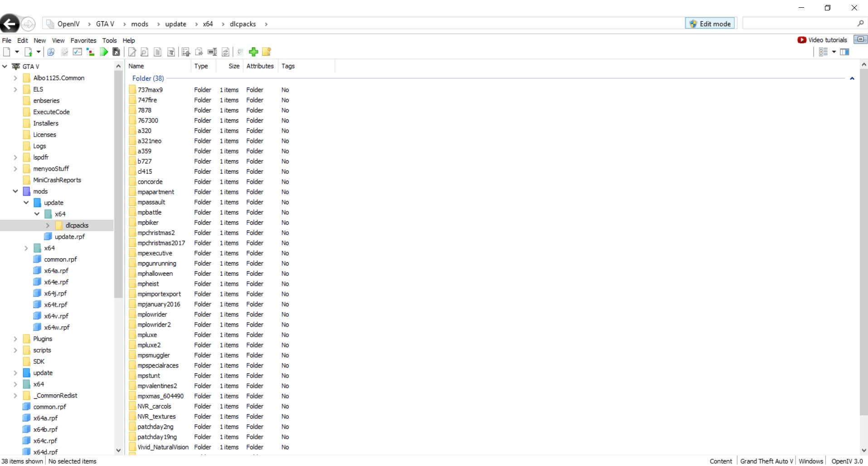This screenshot has height=466, width=868.
Task: Click the page with pencil icon
Action: 132,52
